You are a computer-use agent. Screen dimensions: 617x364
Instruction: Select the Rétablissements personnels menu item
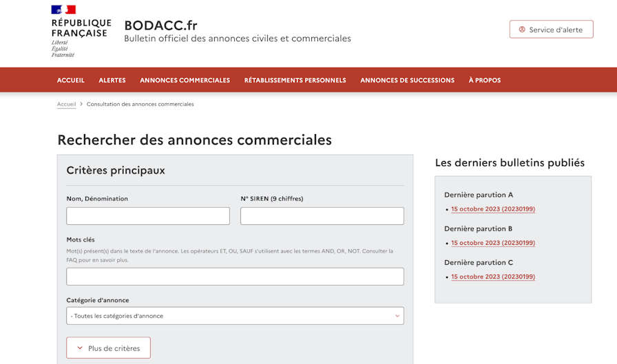click(x=295, y=81)
